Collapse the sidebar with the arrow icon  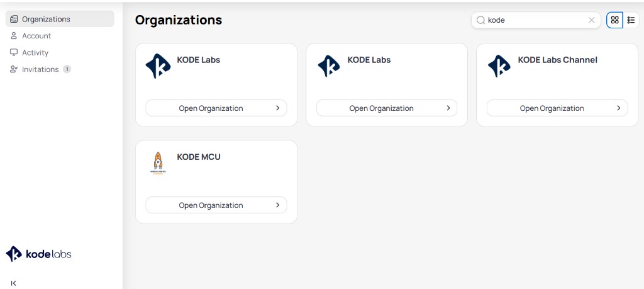pos(14,283)
